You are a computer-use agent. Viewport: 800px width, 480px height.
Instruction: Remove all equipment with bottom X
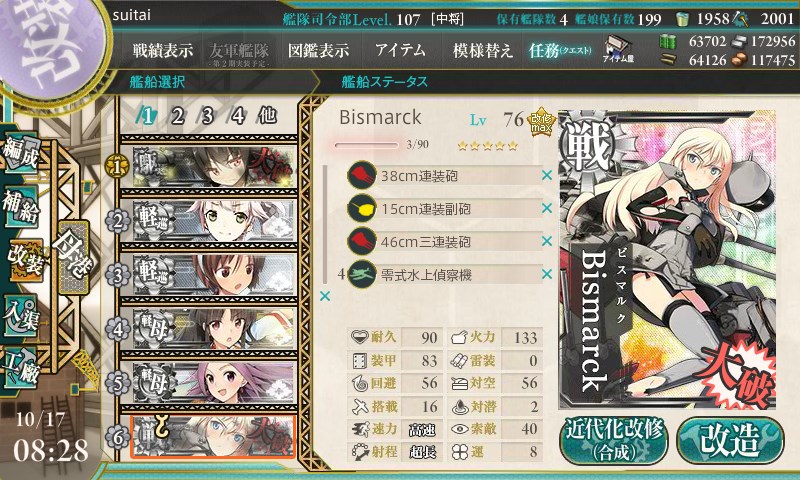pyautogui.click(x=324, y=296)
